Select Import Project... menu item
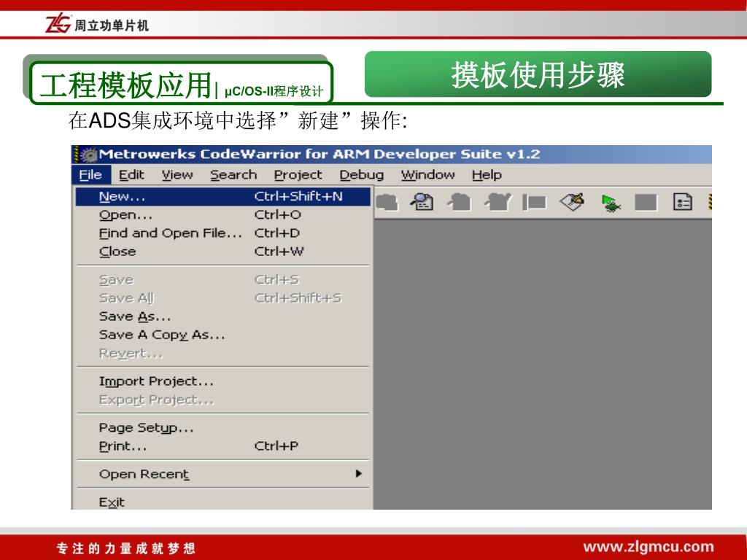 pos(223,381)
